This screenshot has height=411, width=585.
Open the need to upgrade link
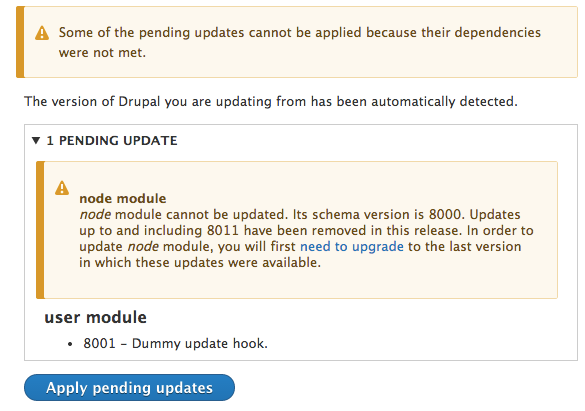pyautogui.click(x=352, y=247)
